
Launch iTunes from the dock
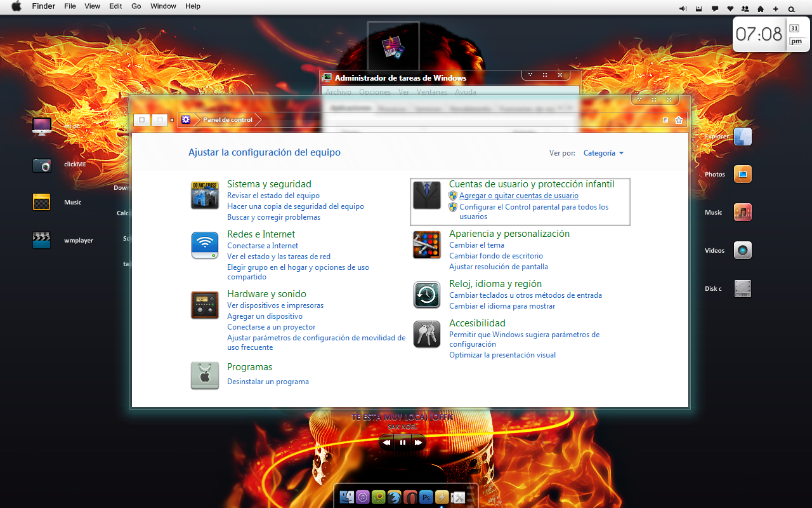363,497
